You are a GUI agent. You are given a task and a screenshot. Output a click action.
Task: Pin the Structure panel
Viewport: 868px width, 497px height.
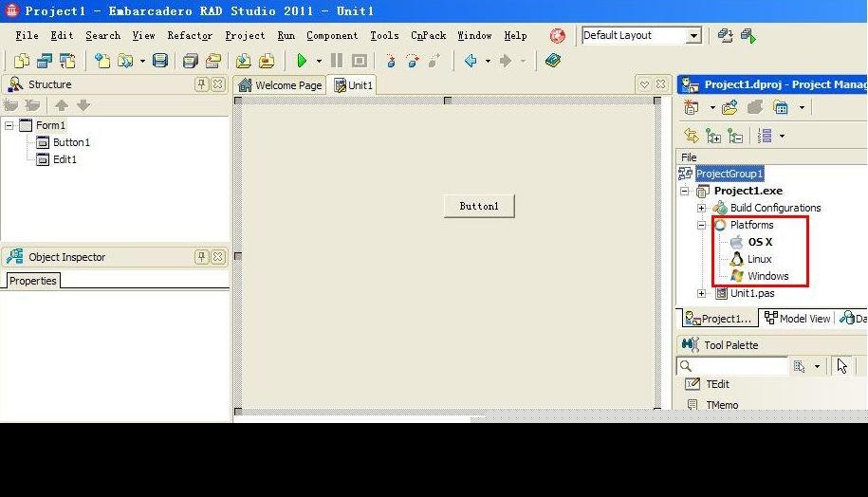pyautogui.click(x=201, y=84)
